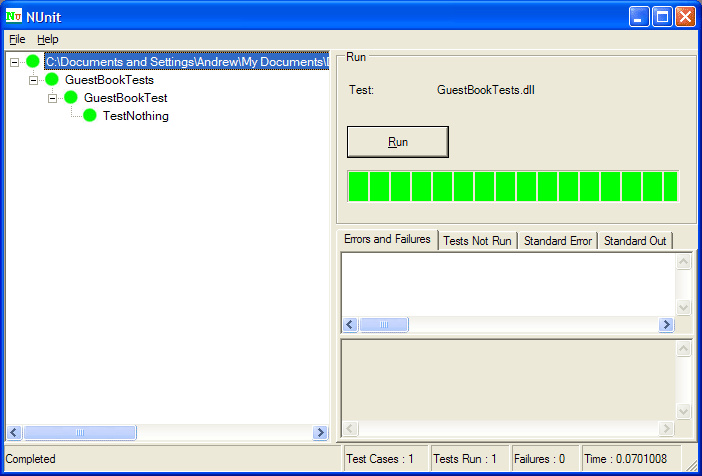Click green status circle beside the C:\Documents path
This screenshot has height=476, width=702.
coord(33,61)
